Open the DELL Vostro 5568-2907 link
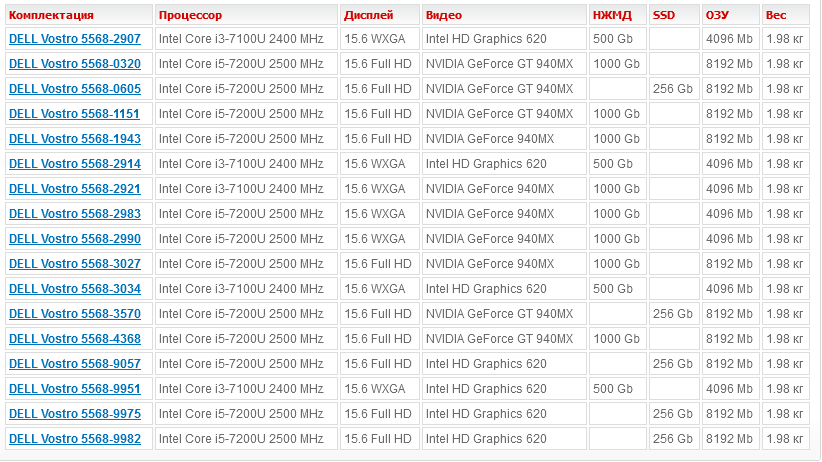Viewport: 822px width, 462px height. [75, 39]
